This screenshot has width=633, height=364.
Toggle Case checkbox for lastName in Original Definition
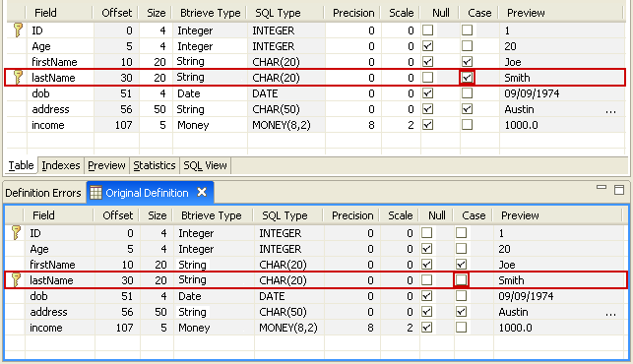[x=461, y=279]
